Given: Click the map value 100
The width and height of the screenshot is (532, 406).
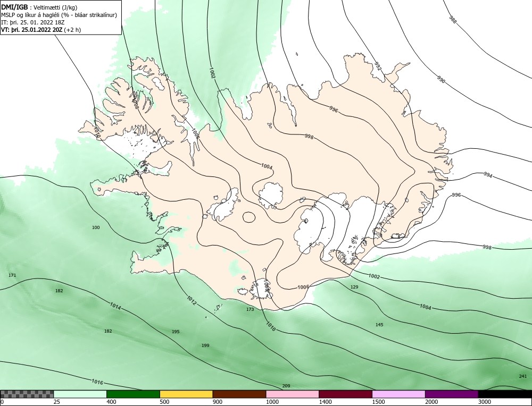Looking at the screenshot, I should [x=96, y=227].
